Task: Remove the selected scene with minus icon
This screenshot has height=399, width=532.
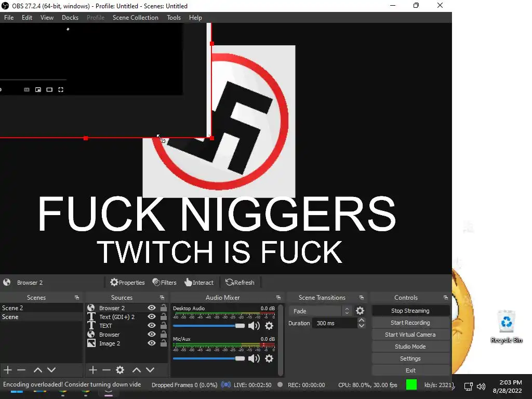Action: [21, 370]
